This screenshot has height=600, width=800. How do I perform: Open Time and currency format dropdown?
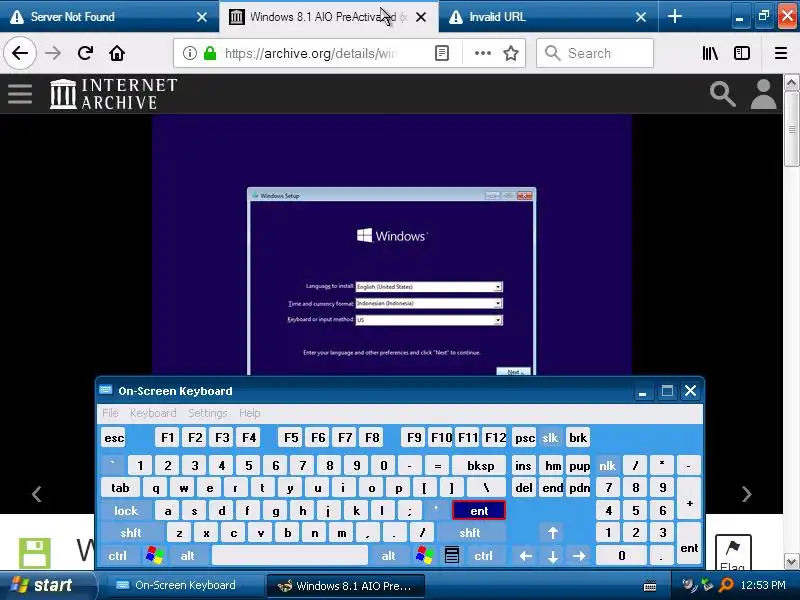tap(429, 303)
